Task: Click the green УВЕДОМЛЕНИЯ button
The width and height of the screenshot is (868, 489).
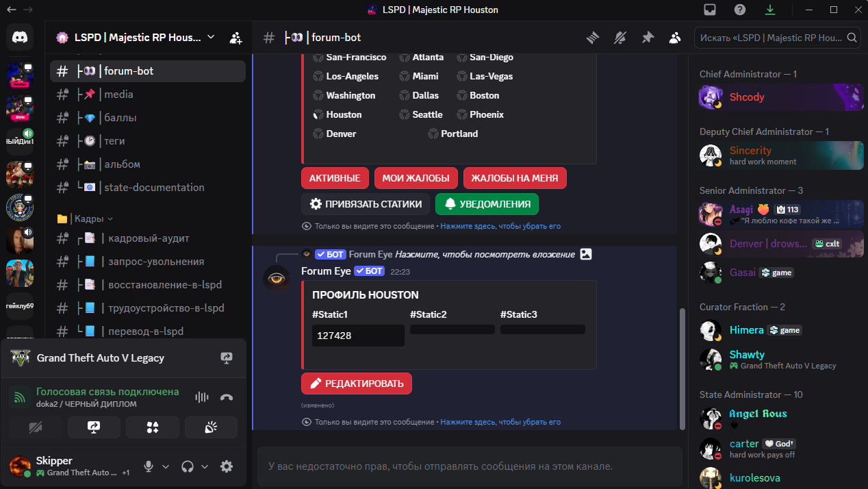Action: [x=487, y=204]
